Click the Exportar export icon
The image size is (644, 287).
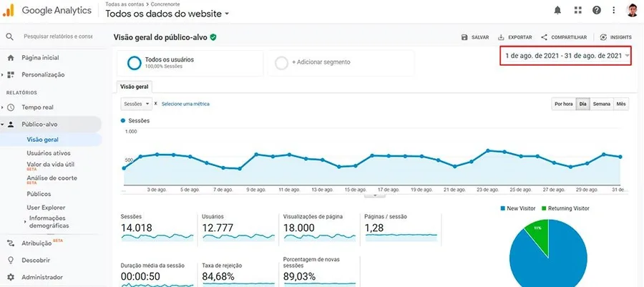(x=502, y=37)
